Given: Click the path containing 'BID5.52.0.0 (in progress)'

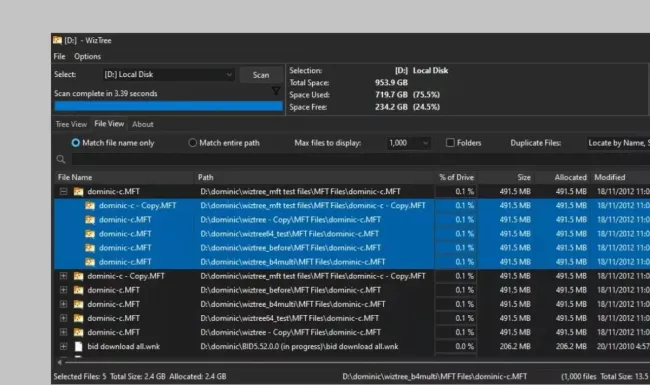Looking at the screenshot, I should tap(299, 346).
